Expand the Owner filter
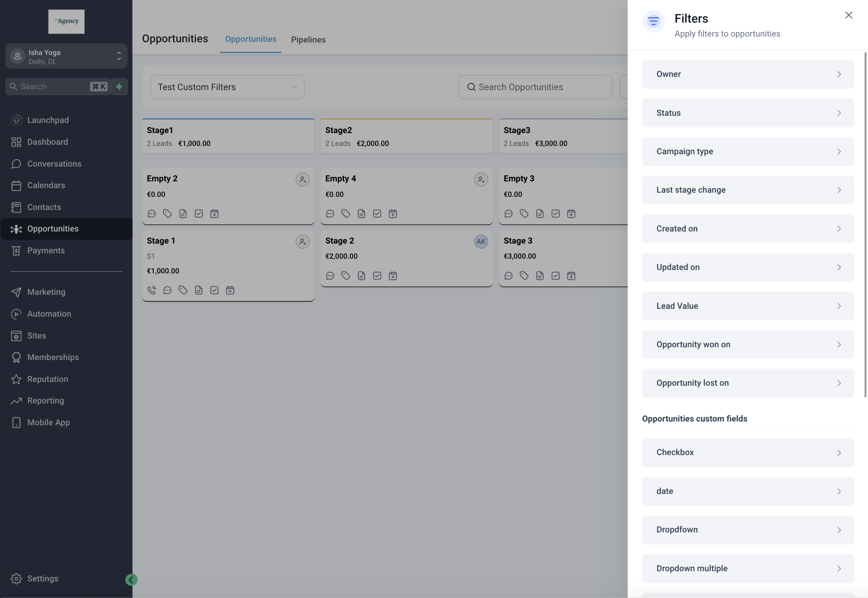This screenshot has width=868, height=598. coord(748,74)
